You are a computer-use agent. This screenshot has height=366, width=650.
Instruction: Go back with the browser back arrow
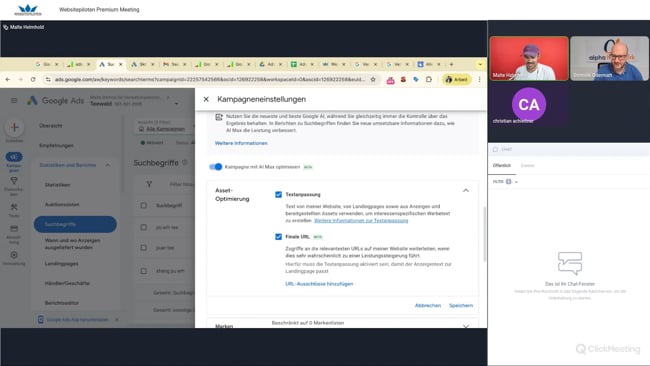tap(8, 79)
